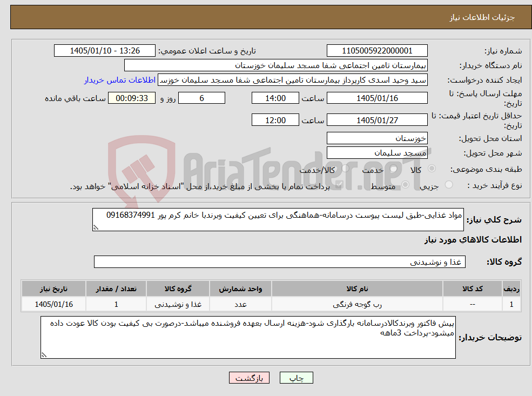Click the validity time 12:00 field

click(275, 120)
